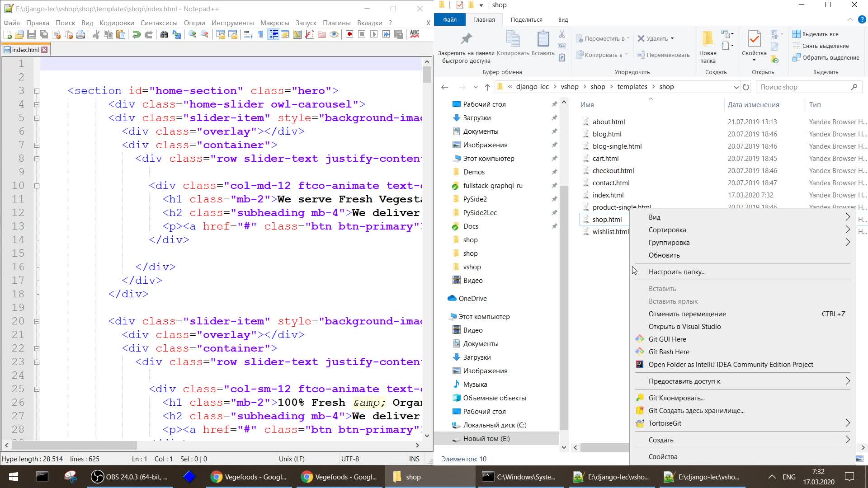Click the Save All toolbar icon
The image size is (868, 488).
[44, 34]
